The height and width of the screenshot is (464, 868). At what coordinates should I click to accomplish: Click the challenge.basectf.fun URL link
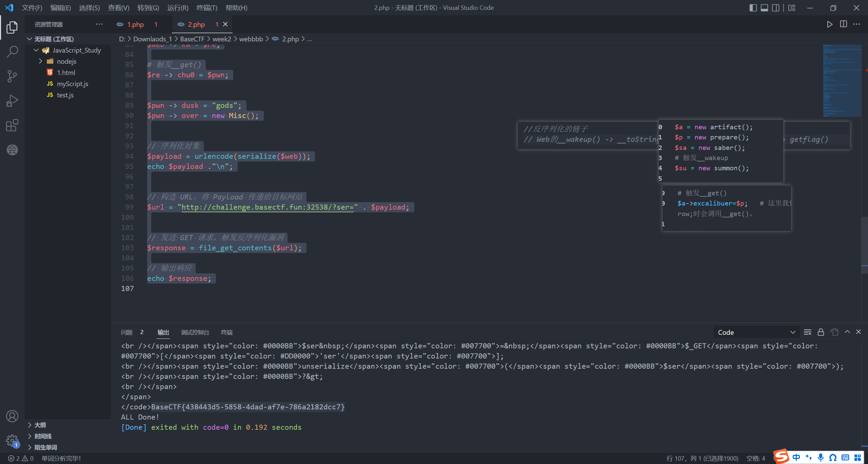tap(268, 207)
